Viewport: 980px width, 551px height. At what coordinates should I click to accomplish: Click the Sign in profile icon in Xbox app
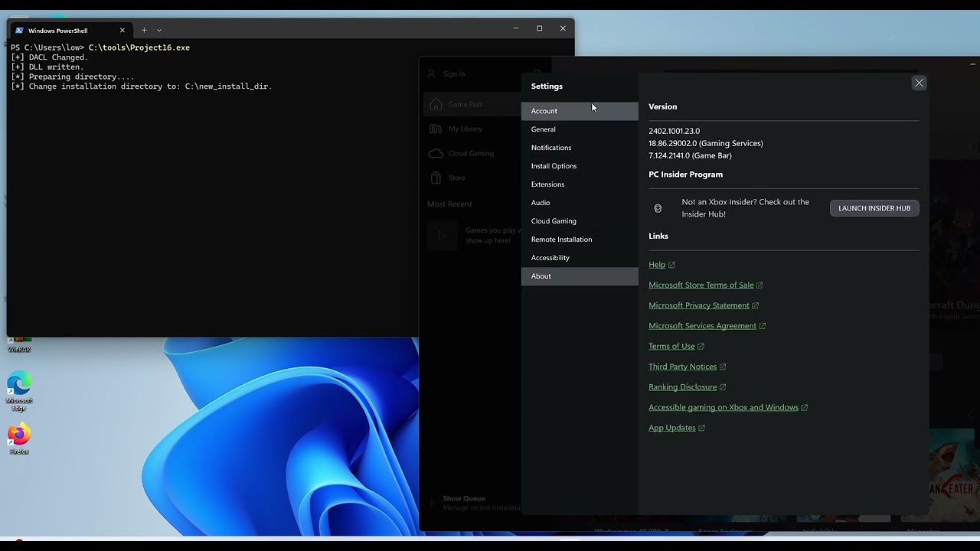tap(432, 73)
